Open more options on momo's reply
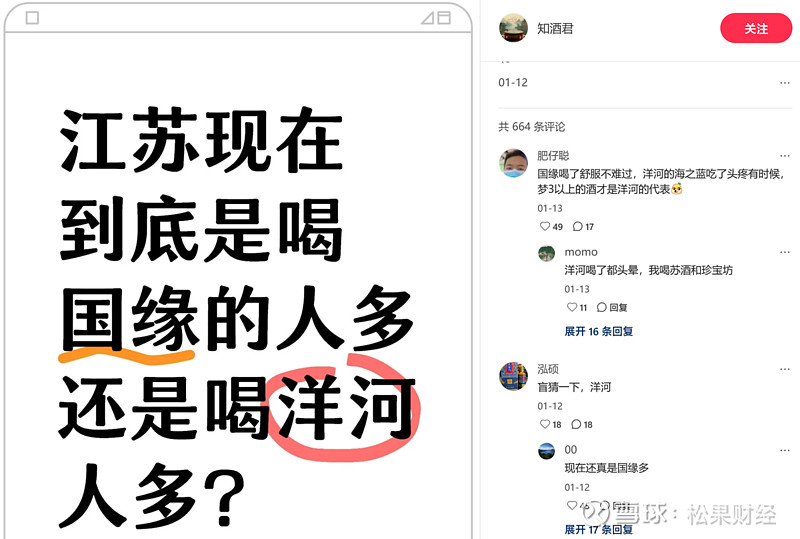The image size is (800, 539). 785,252
